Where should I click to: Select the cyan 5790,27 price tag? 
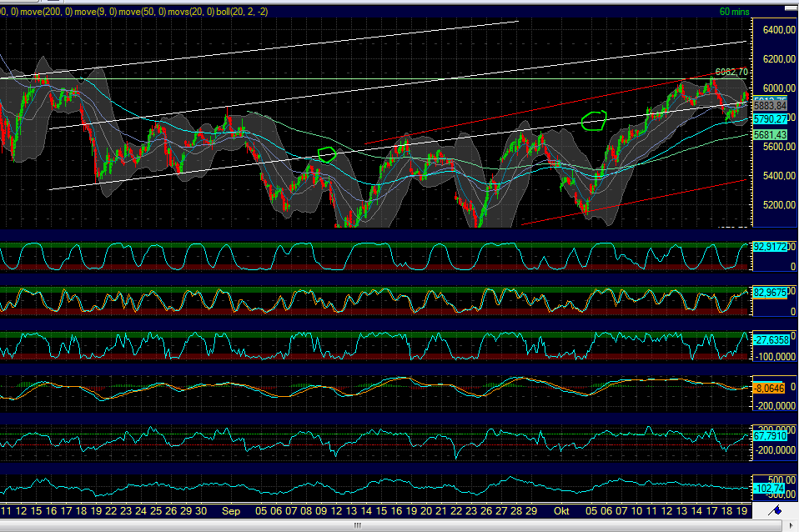point(771,119)
